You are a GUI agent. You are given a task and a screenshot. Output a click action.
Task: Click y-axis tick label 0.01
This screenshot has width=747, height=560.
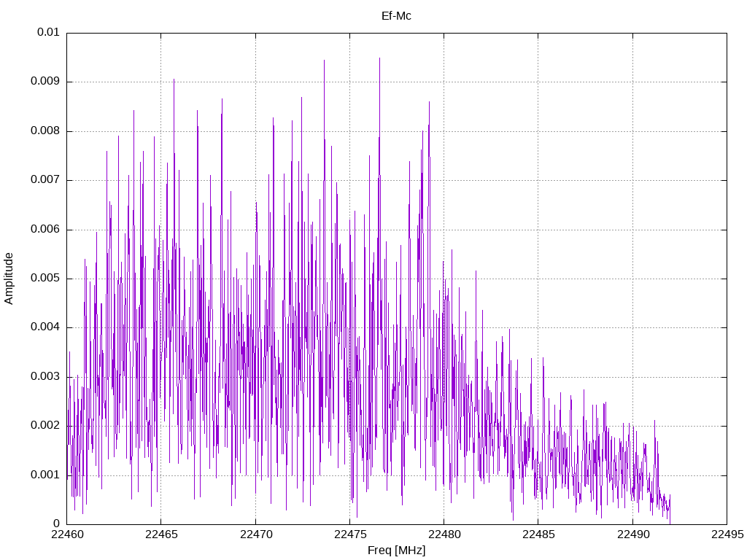(x=49, y=32)
